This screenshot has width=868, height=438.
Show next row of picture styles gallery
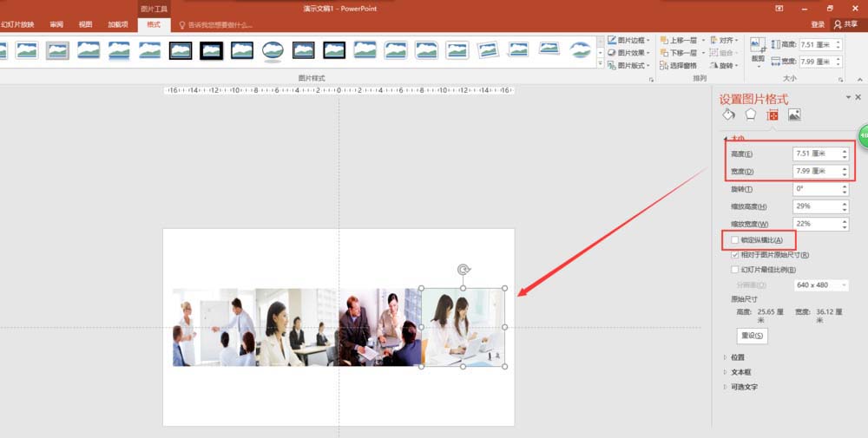(601, 53)
